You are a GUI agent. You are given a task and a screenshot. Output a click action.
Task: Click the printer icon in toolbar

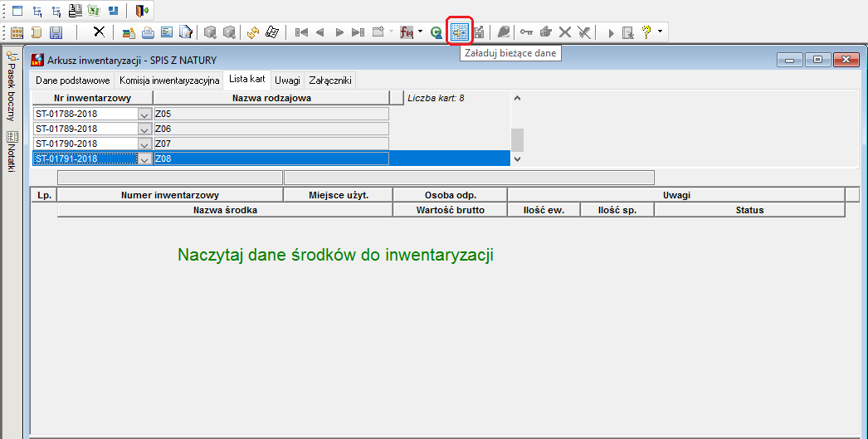click(x=148, y=32)
